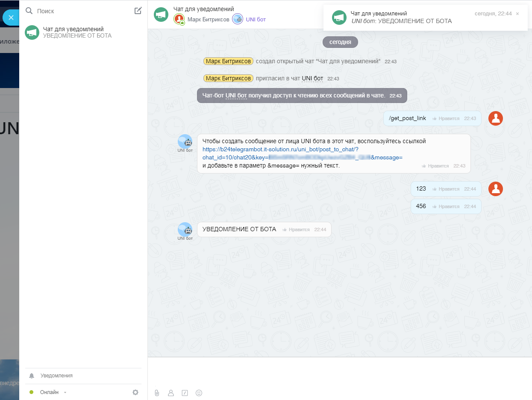
Task: Open the b24telegrambot post_to_chat link
Action: pyautogui.click(x=280, y=150)
